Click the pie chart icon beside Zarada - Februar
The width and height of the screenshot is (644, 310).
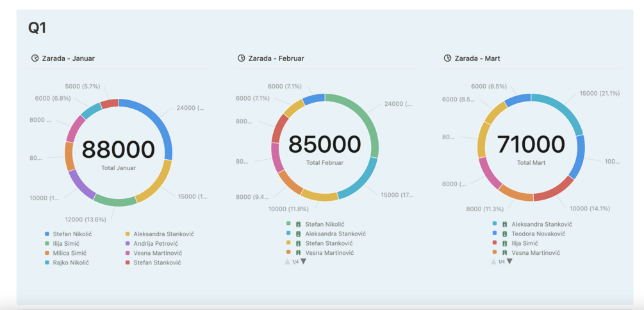pyautogui.click(x=242, y=58)
